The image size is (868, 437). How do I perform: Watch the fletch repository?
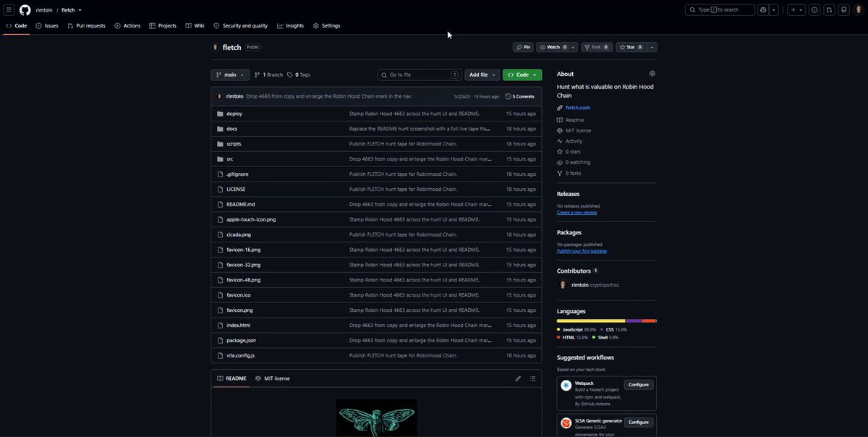pyautogui.click(x=553, y=47)
